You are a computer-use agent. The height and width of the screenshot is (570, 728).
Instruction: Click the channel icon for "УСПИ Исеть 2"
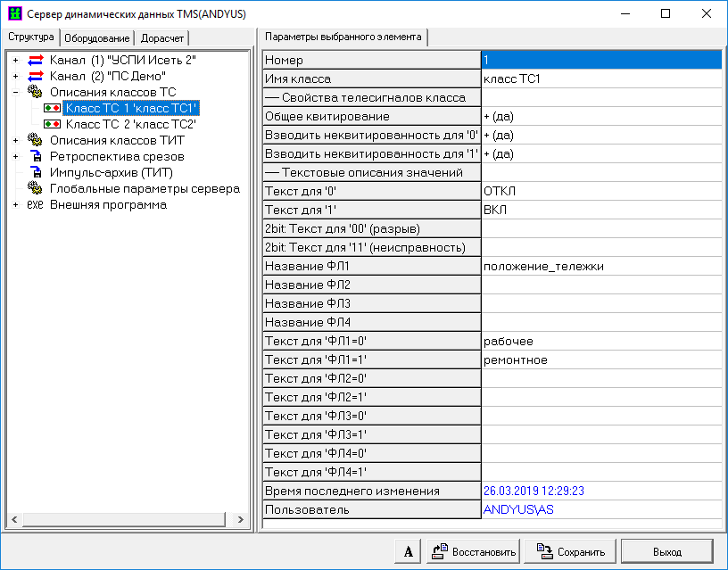click(36, 60)
